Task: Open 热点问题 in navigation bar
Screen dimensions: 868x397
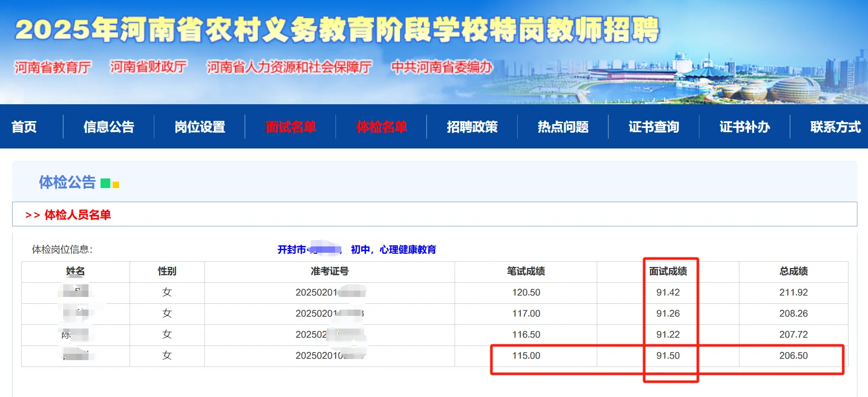Action: tap(563, 127)
